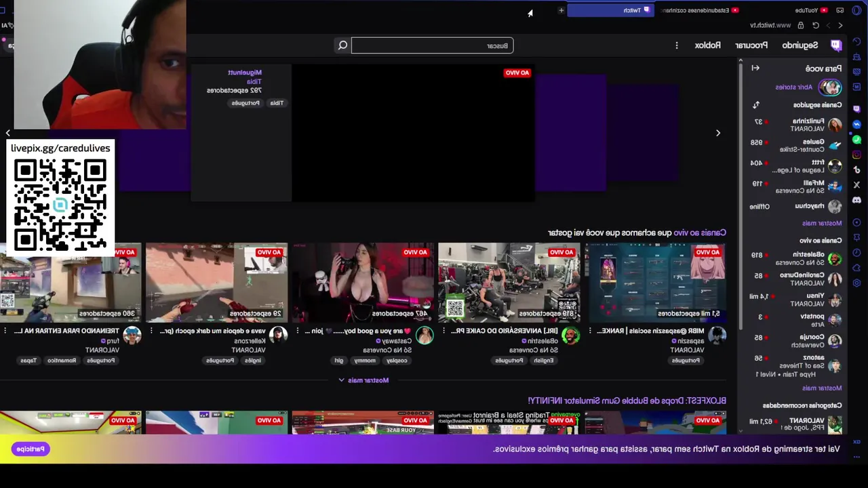Click the Discord icon in browser sidebar
868x488 pixels.
pos(857,200)
